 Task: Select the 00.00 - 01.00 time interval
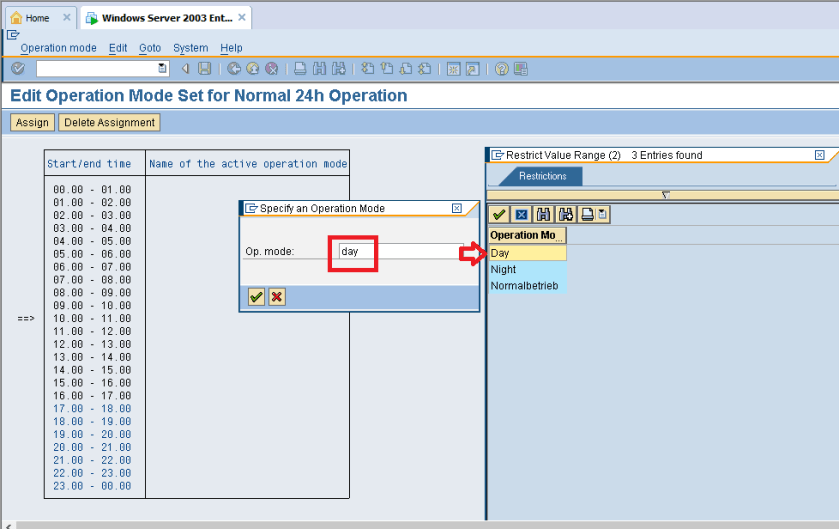(92, 189)
